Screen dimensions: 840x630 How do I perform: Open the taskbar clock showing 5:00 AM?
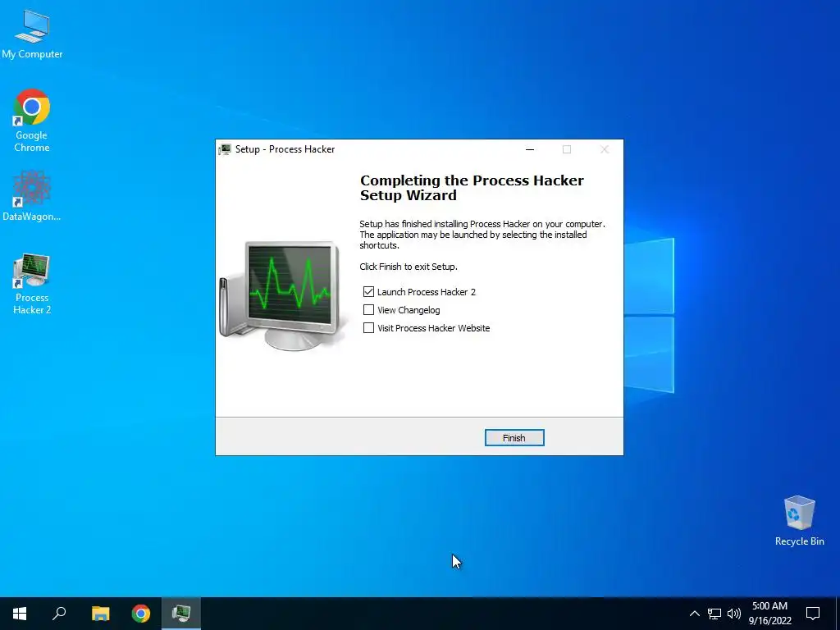(769, 614)
